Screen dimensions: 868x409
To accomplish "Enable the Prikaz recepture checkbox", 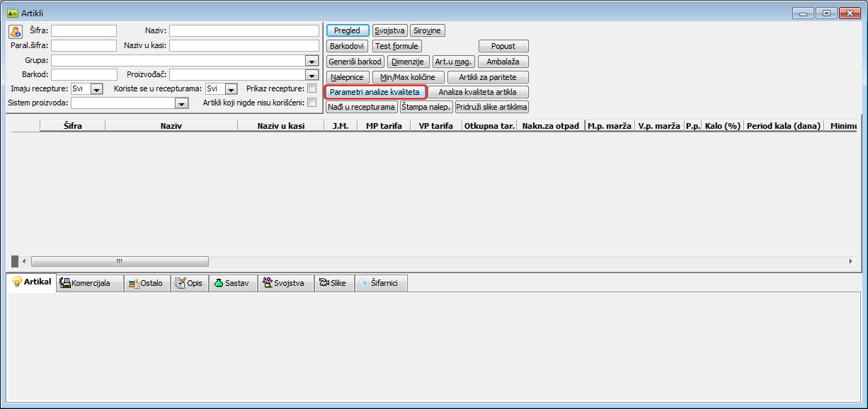I will pyautogui.click(x=312, y=88).
